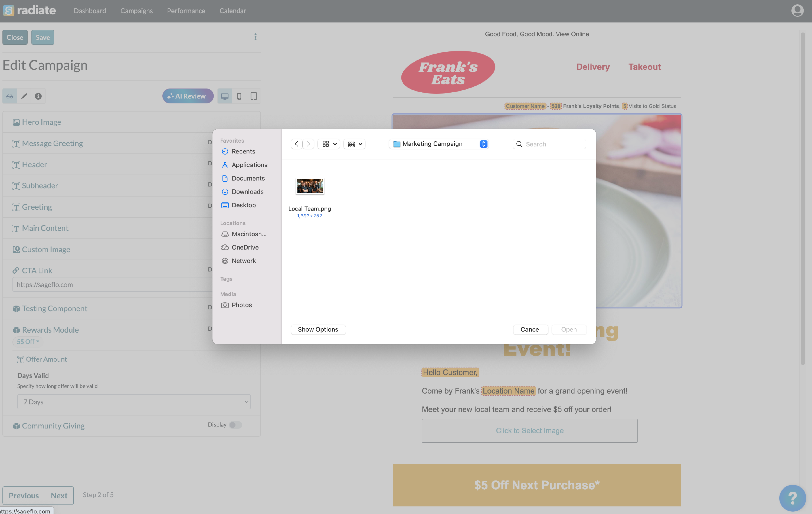
Task: Select Downloads in Favorites sidebar
Action: (x=247, y=192)
